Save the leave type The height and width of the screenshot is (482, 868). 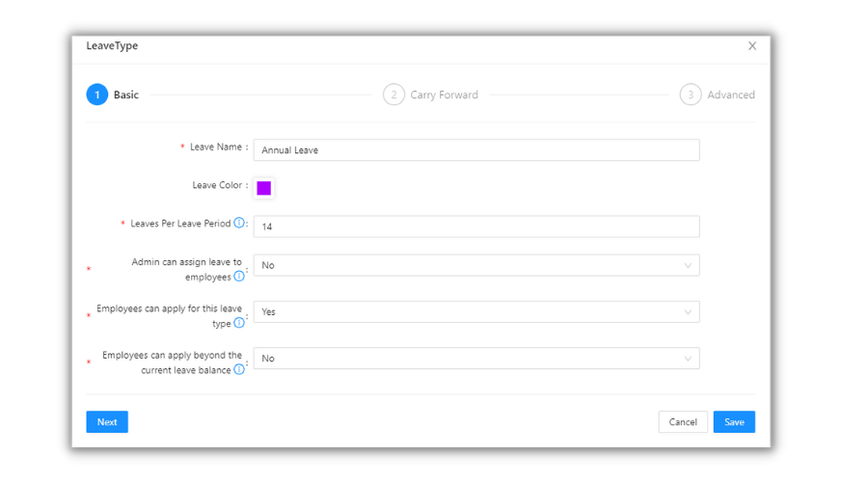click(x=734, y=422)
